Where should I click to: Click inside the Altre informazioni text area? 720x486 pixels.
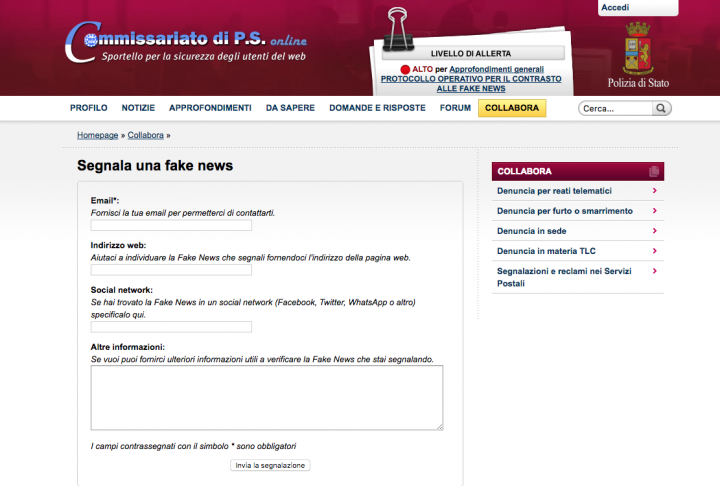(267, 398)
